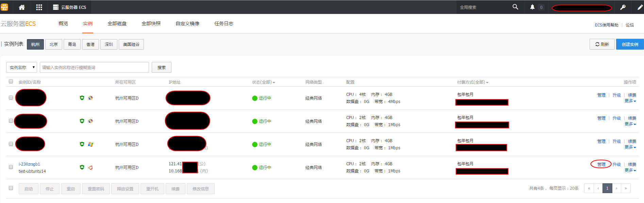Image resolution: width=644 pixels, height=203 pixels.
Task: Tick the checkbox for instance i-230zrsgb1
Action: pos(11,167)
